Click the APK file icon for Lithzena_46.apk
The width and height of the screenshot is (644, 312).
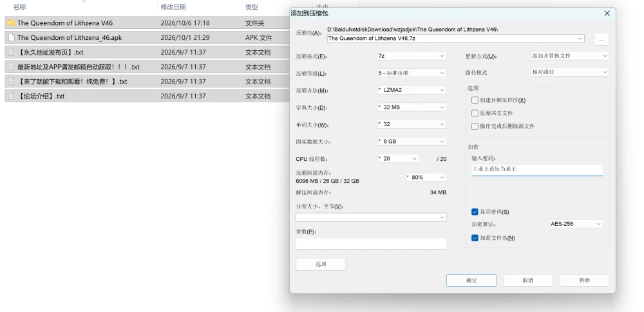[x=11, y=37]
